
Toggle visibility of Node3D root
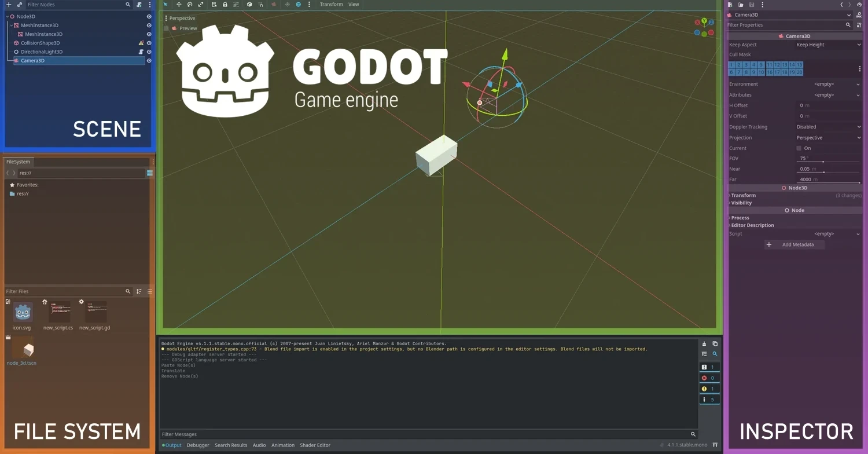tap(149, 17)
